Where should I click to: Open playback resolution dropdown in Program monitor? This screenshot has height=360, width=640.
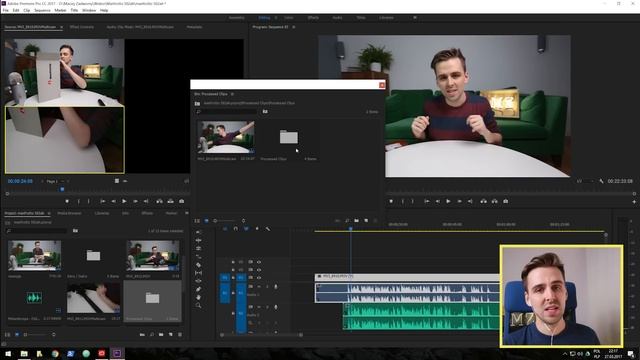[x=584, y=181]
